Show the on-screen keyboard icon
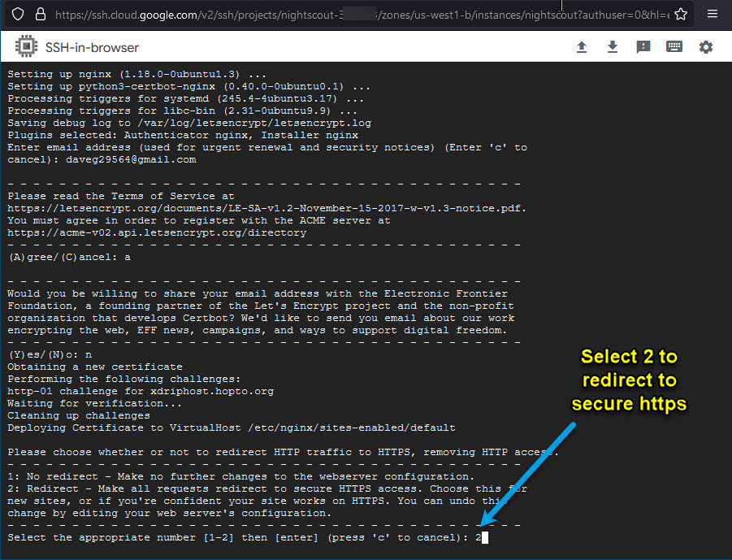Image resolution: width=732 pixels, height=560 pixels. coord(674,47)
